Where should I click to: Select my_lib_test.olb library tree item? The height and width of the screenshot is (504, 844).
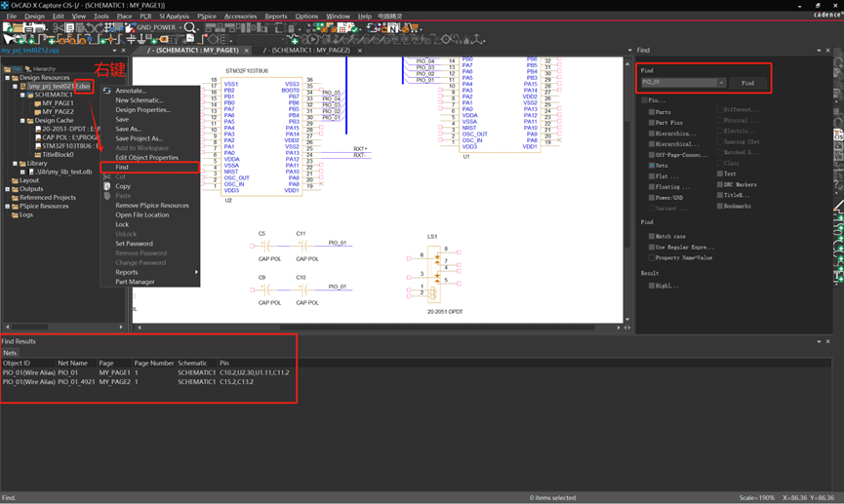(63, 172)
